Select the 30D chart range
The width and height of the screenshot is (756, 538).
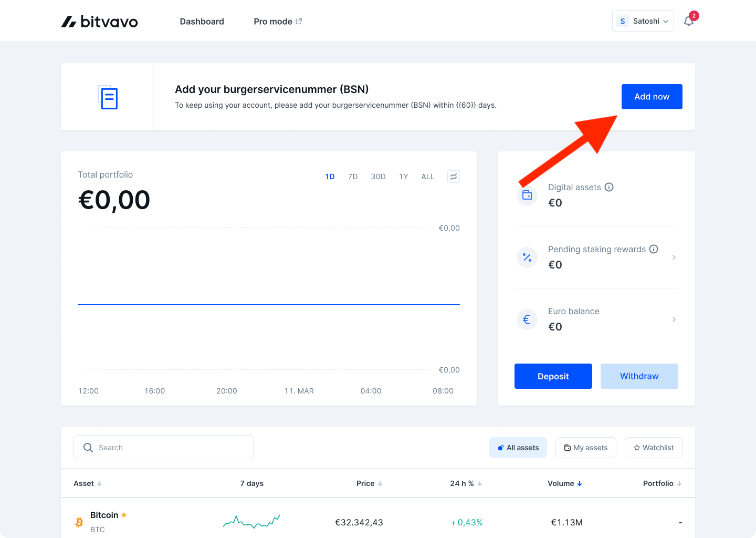378,177
